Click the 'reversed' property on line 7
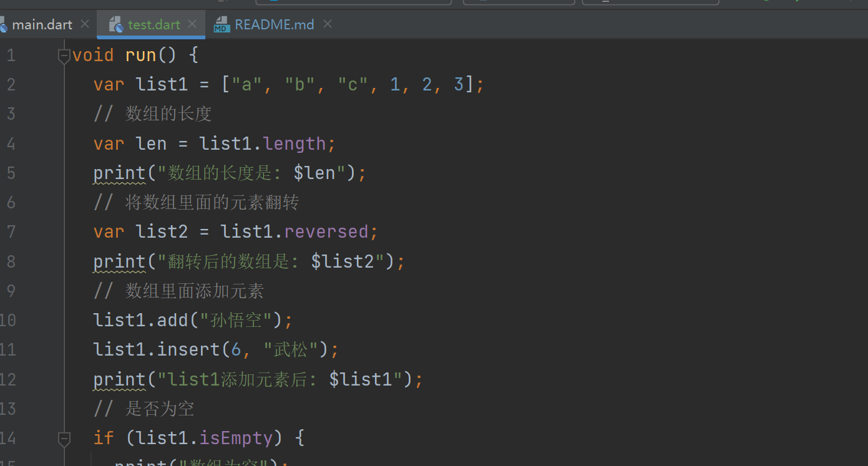The image size is (868, 466). 326,231
